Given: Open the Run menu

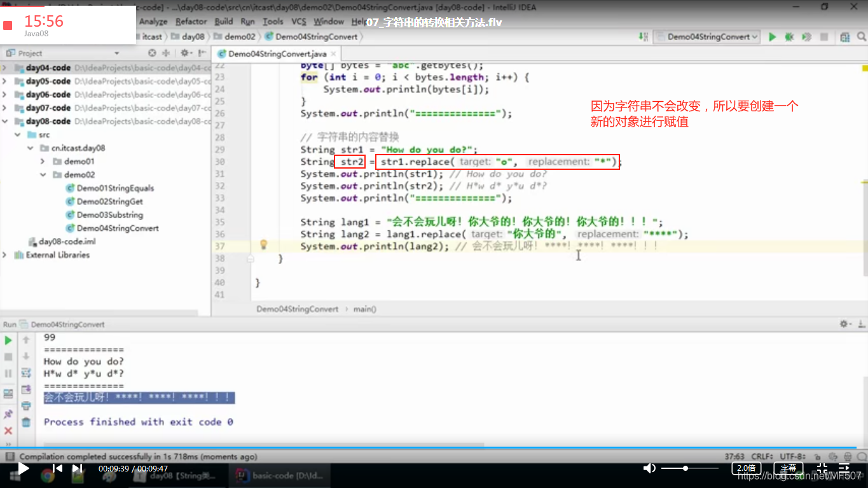Looking at the screenshot, I should click(248, 21).
